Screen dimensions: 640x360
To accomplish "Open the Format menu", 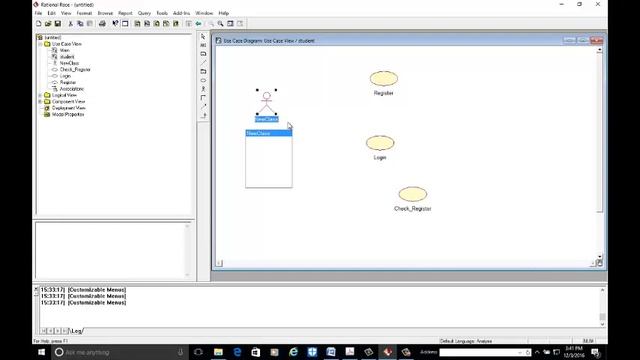I will 84,13.
